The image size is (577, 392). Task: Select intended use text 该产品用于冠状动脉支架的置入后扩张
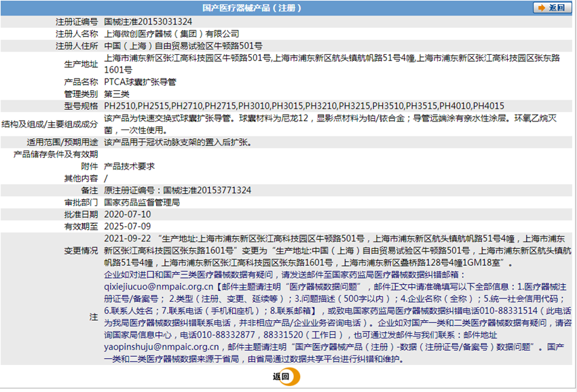[178, 142]
